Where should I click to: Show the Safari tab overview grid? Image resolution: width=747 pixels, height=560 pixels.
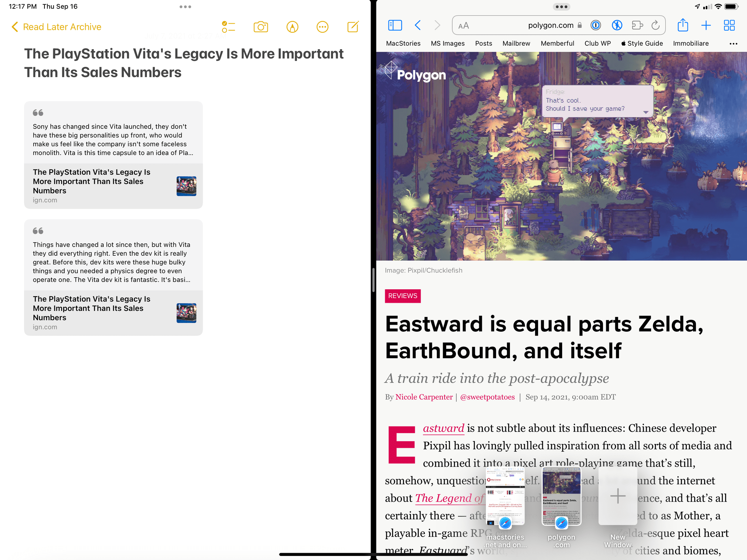[729, 25]
